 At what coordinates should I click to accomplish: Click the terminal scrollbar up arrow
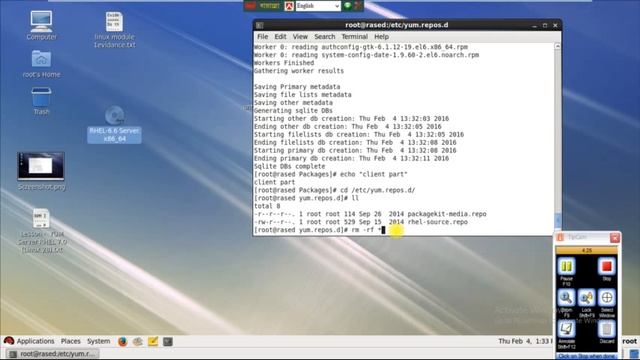[x=558, y=46]
